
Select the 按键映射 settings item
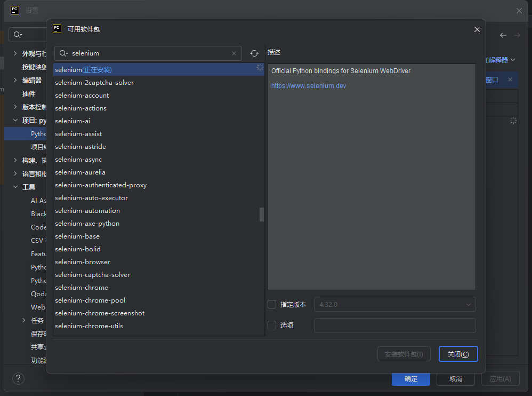34,67
